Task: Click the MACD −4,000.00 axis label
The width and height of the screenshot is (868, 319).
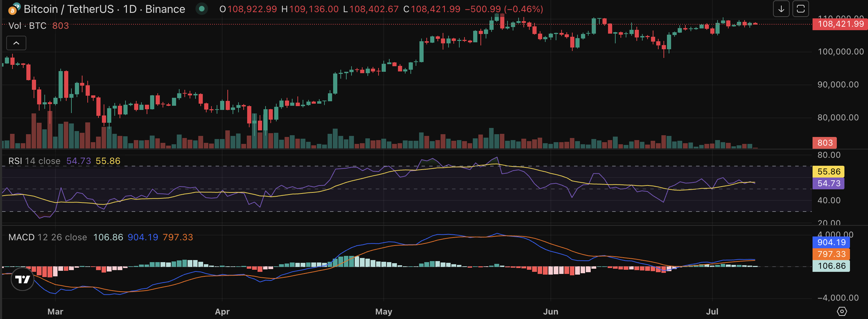Action: click(x=838, y=298)
